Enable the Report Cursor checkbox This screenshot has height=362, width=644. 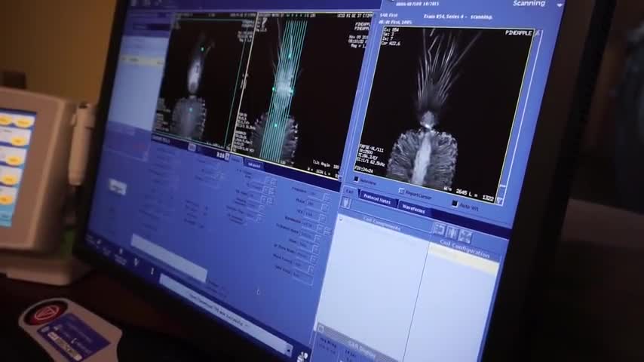(x=402, y=191)
